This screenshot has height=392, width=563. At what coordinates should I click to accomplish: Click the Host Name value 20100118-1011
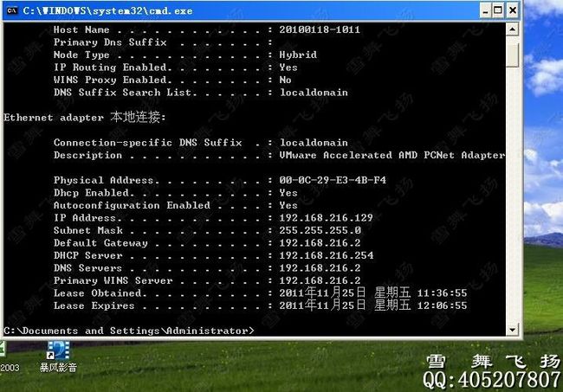pyautogui.click(x=320, y=29)
